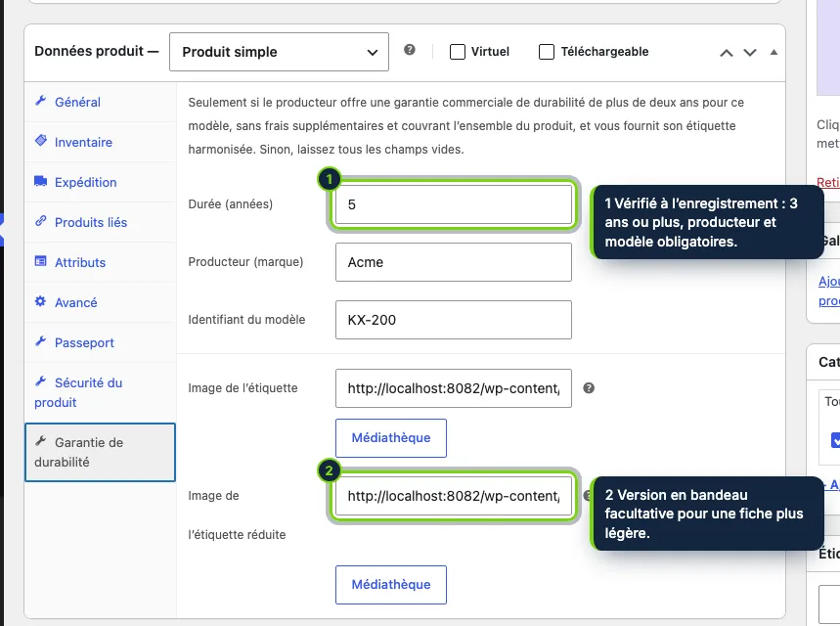The width and height of the screenshot is (840, 626).
Task: Click the Durée (années) input field
Action: [454, 204]
